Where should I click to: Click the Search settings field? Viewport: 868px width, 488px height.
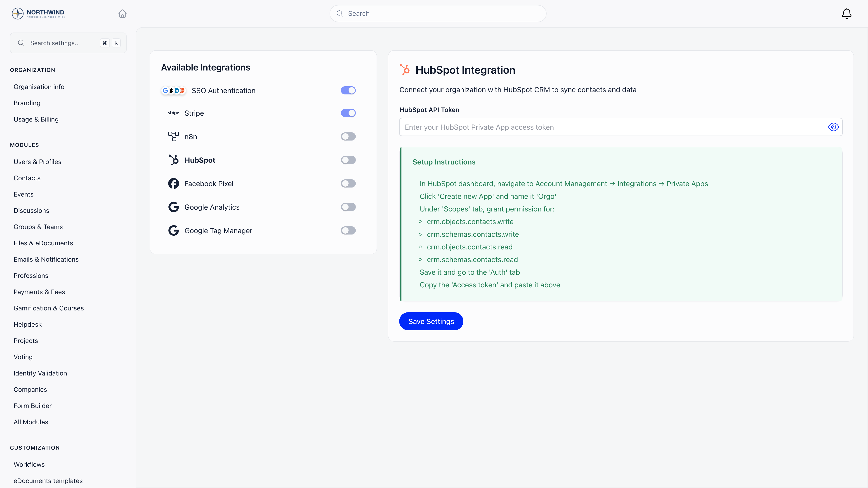(x=68, y=43)
